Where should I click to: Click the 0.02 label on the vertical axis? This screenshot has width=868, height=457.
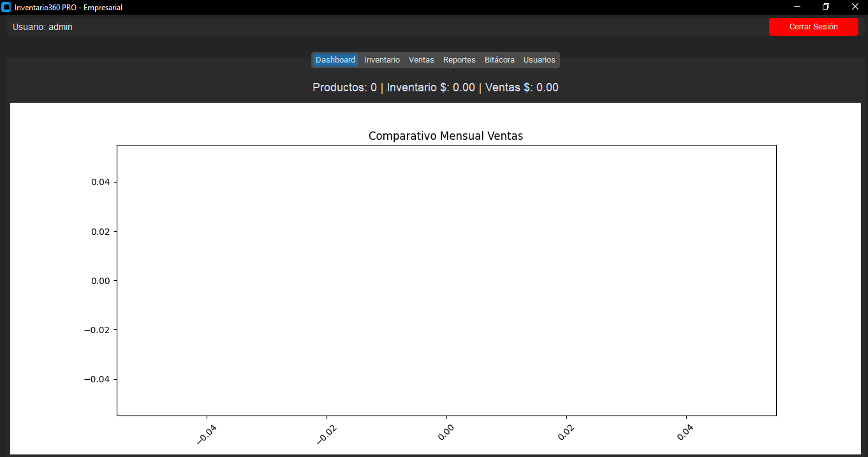coord(100,231)
